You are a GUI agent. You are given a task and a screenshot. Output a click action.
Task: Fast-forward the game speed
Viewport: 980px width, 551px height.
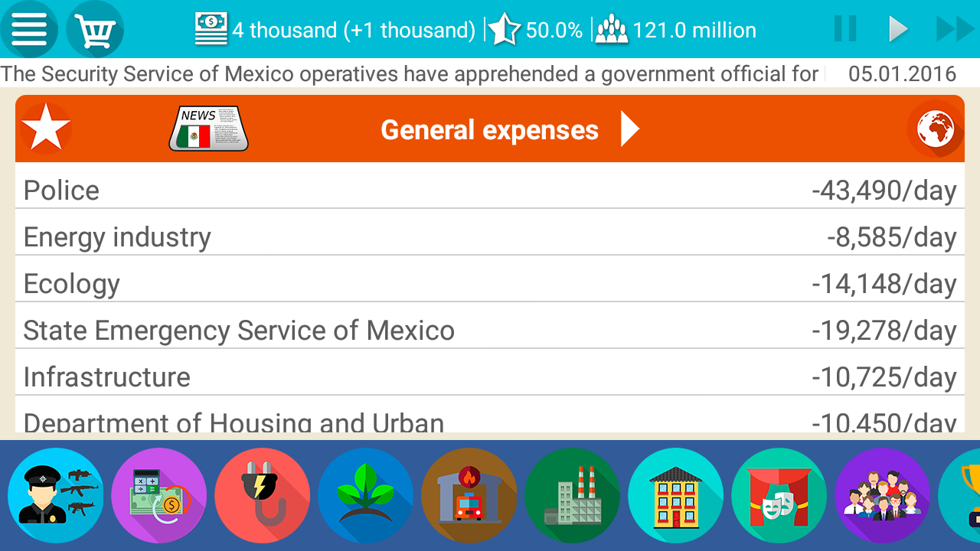click(955, 29)
